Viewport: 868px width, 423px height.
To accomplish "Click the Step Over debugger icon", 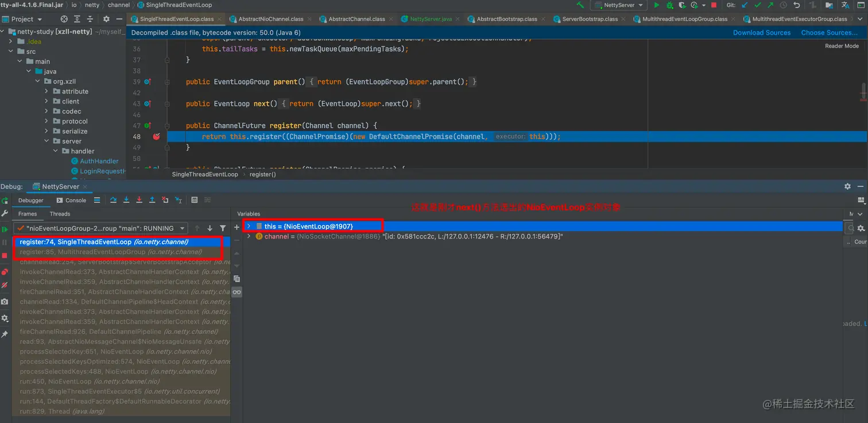I will (113, 200).
